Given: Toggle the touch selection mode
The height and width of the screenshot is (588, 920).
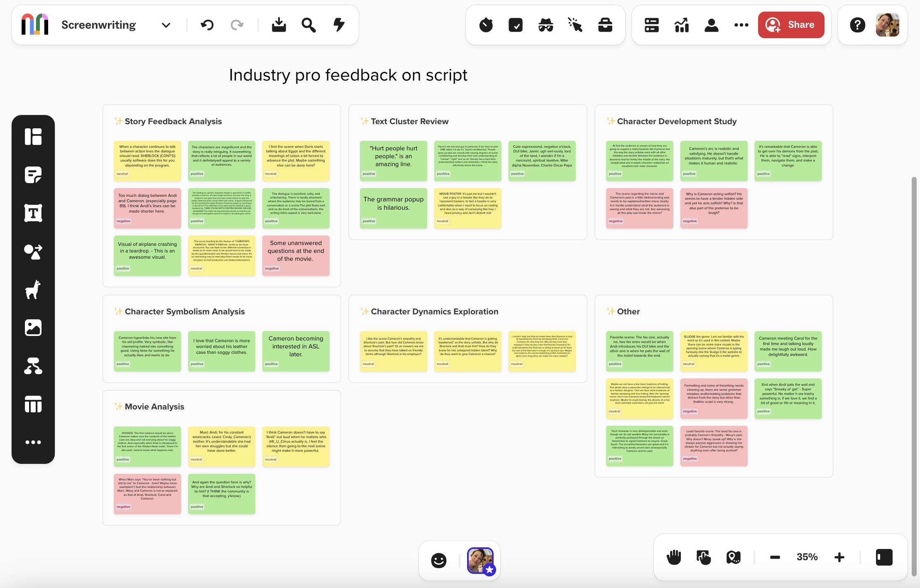Looking at the screenshot, I should click(x=704, y=557).
